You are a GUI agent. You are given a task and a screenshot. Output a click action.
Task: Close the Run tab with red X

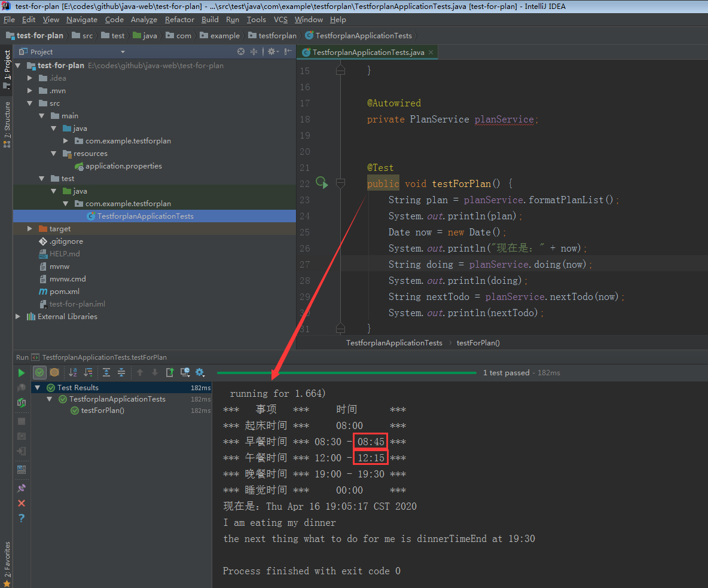pos(21,503)
